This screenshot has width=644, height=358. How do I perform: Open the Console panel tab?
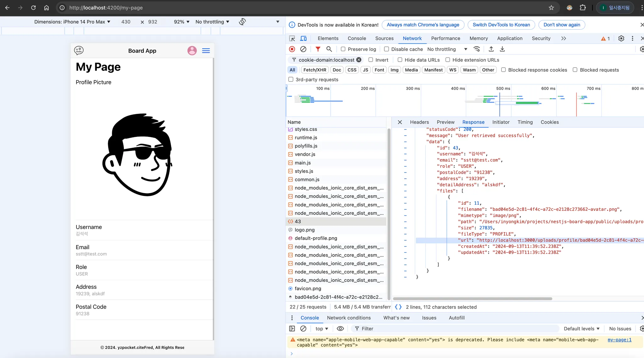[357, 38]
